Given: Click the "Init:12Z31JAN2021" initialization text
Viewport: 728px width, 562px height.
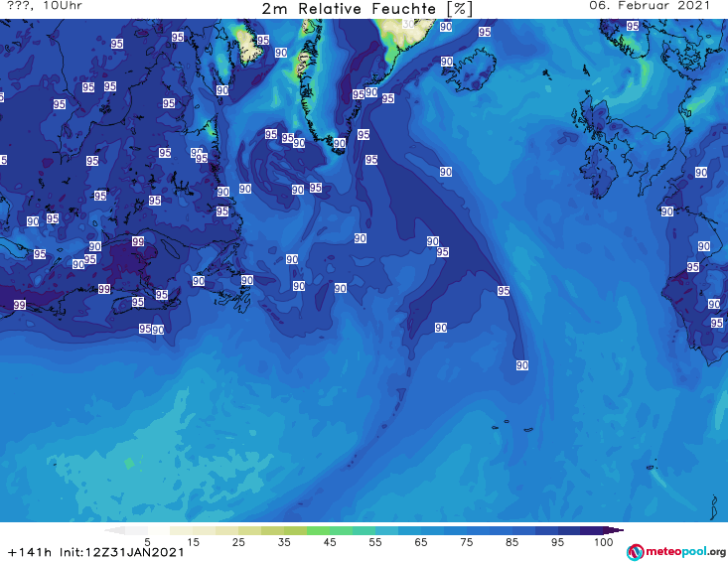Looking at the screenshot, I should (x=121, y=552).
